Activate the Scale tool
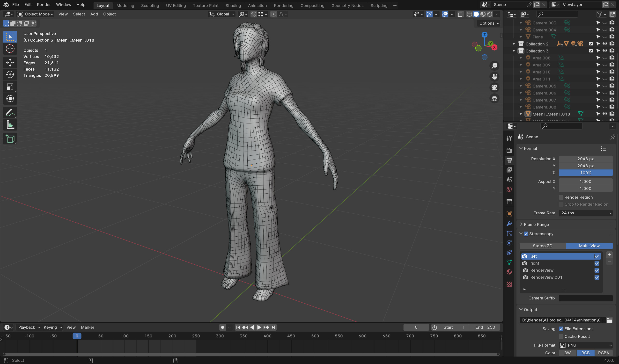Viewport: 619px width, 364px height. click(x=10, y=87)
